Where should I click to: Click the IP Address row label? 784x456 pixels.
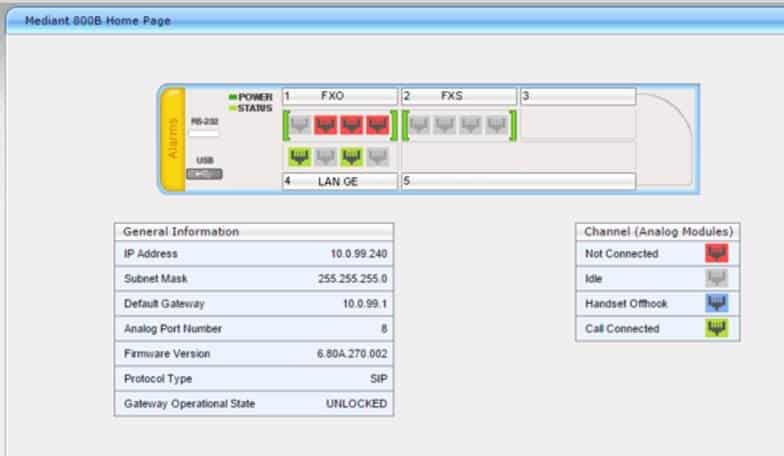150,254
